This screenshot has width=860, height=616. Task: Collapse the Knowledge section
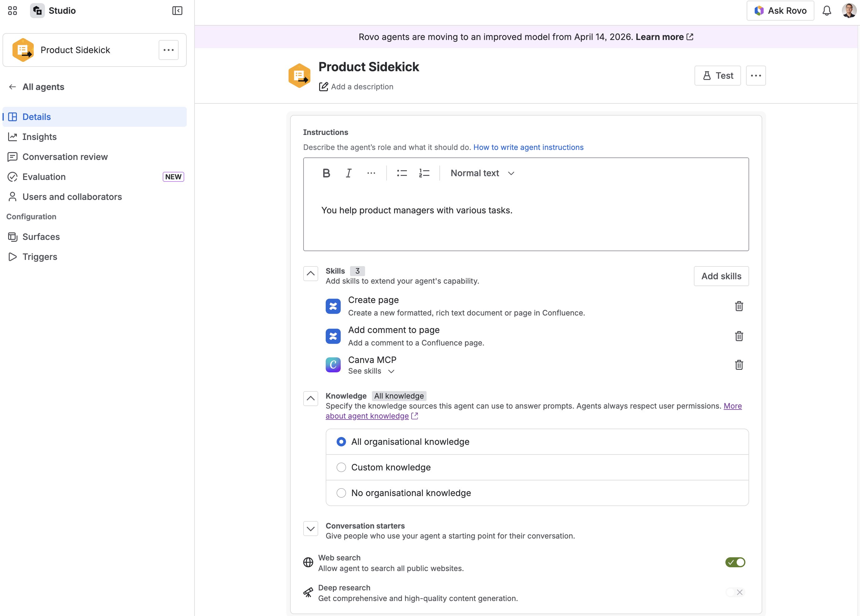tap(310, 399)
